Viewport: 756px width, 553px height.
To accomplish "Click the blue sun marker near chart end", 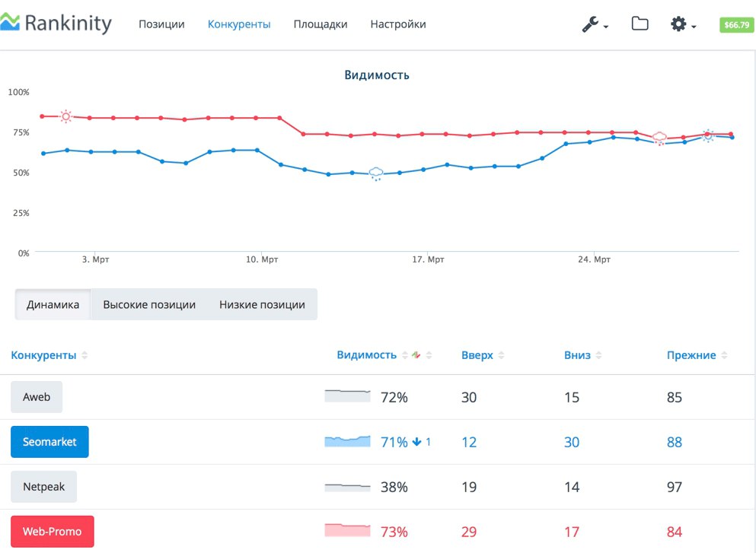I will click(708, 136).
